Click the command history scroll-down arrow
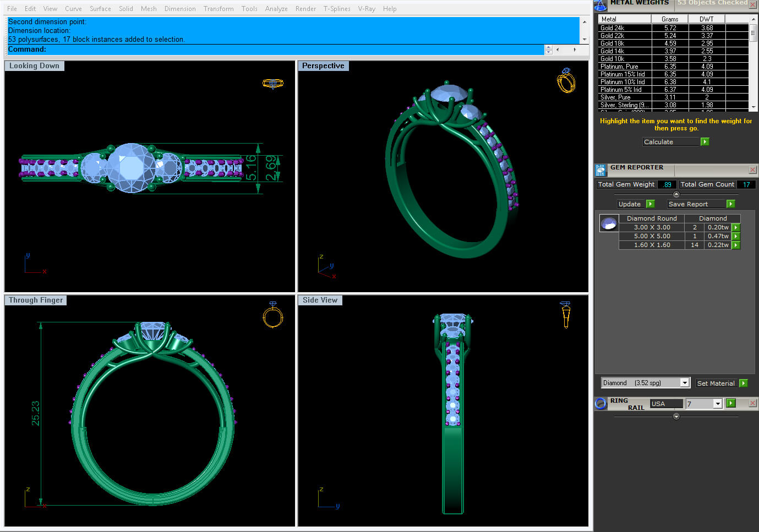This screenshot has width=759, height=532. (584, 40)
